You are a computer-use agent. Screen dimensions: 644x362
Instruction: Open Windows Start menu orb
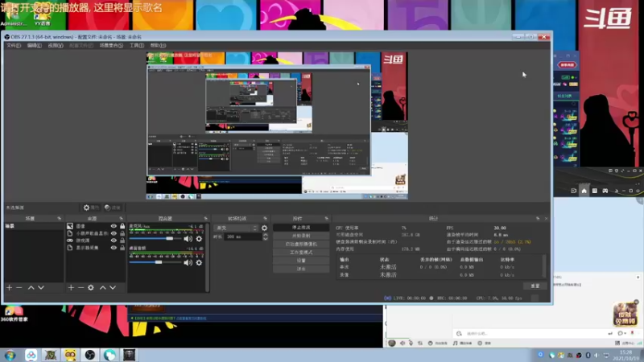click(10, 355)
